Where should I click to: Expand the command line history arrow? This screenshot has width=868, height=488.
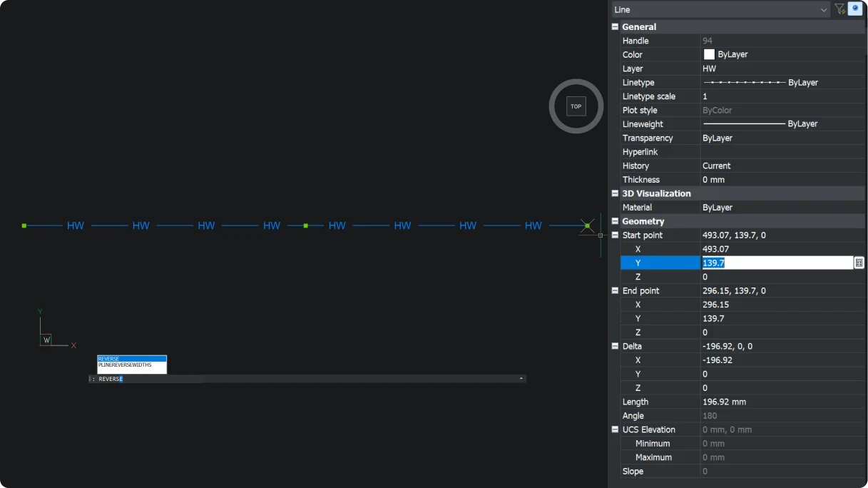tap(521, 379)
